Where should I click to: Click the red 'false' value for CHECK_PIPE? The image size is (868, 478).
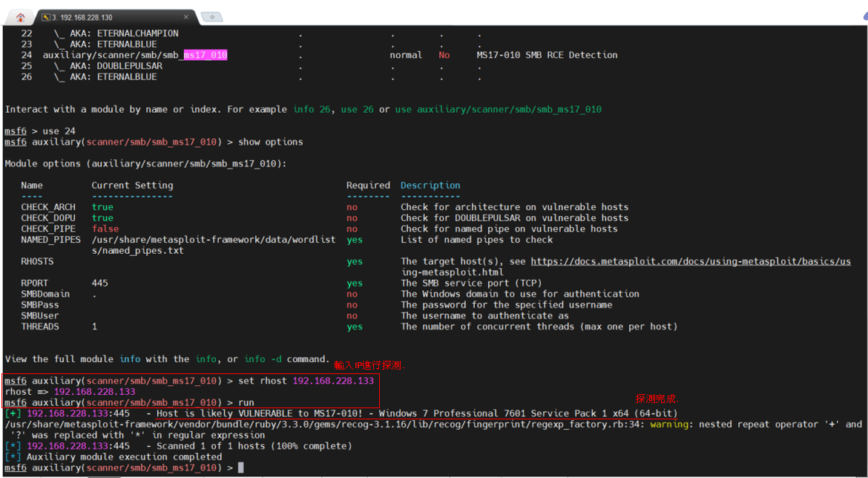pyautogui.click(x=105, y=229)
